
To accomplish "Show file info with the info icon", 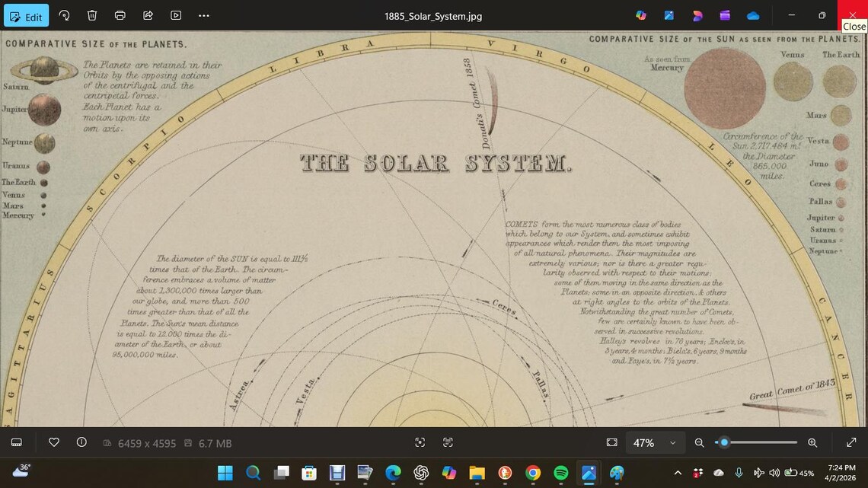I will click(x=81, y=442).
